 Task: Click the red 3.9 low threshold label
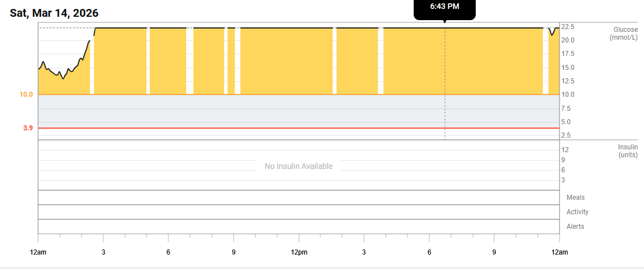[28, 128]
